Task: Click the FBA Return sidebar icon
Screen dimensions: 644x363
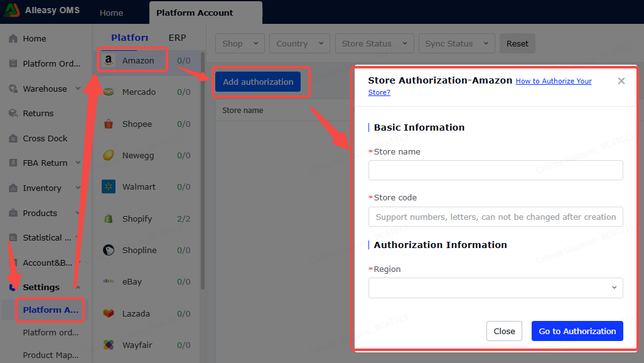Action: 13,163
